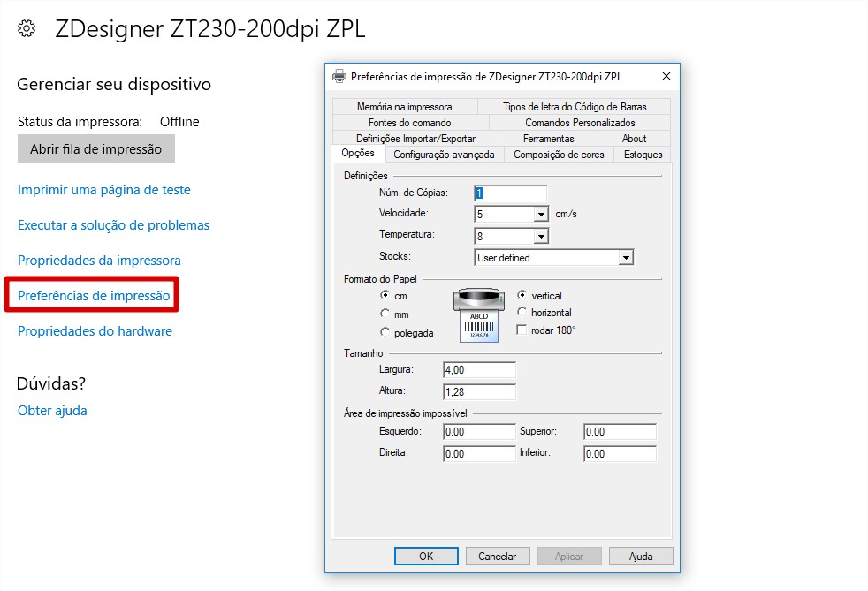Open Executar a solução de problemas link
The image size is (868, 591).
113,225
